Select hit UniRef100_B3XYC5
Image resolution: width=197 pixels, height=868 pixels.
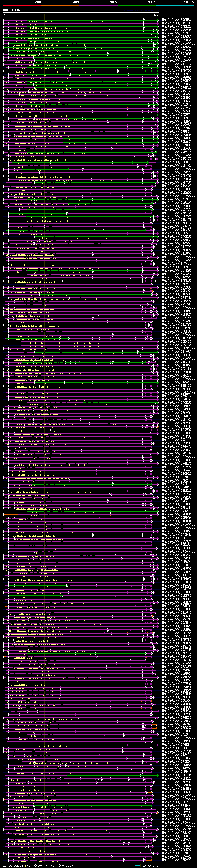(177, 210)
